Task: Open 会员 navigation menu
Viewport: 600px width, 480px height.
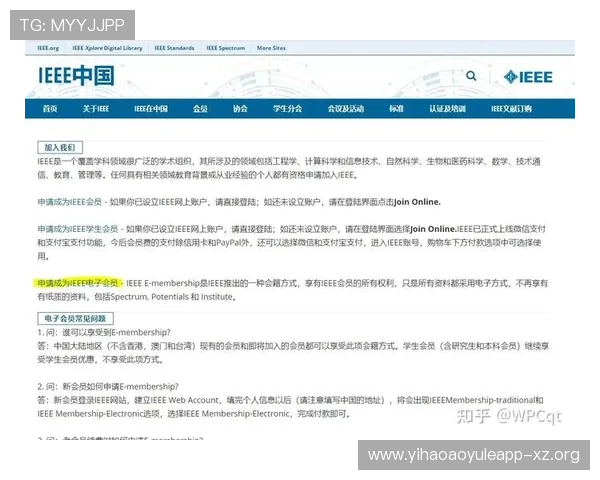Action: click(x=200, y=109)
